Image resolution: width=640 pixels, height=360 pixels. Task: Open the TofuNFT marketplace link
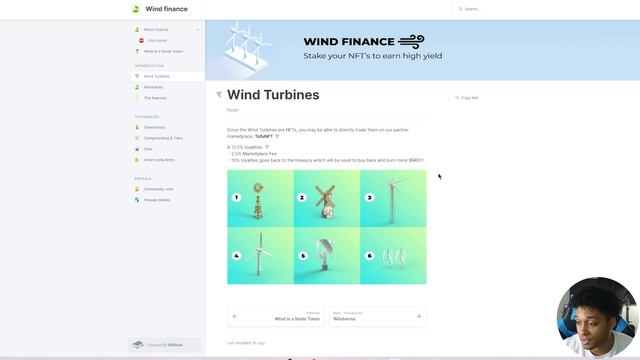click(264, 136)
